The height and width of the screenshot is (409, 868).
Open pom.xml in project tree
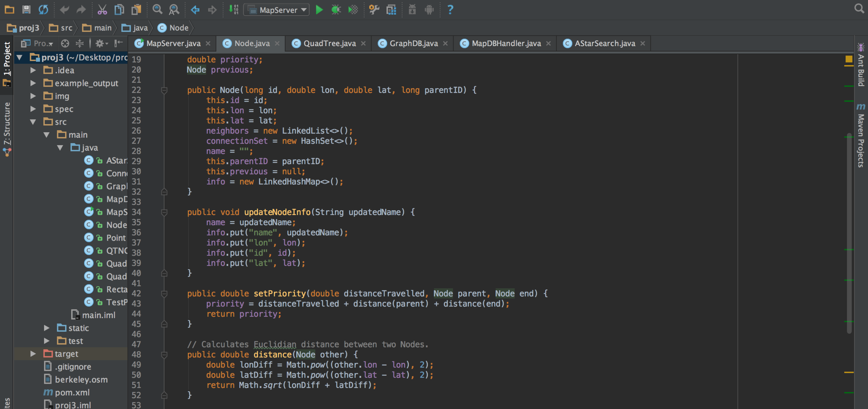pyautogui.click(x=72, y=392)
